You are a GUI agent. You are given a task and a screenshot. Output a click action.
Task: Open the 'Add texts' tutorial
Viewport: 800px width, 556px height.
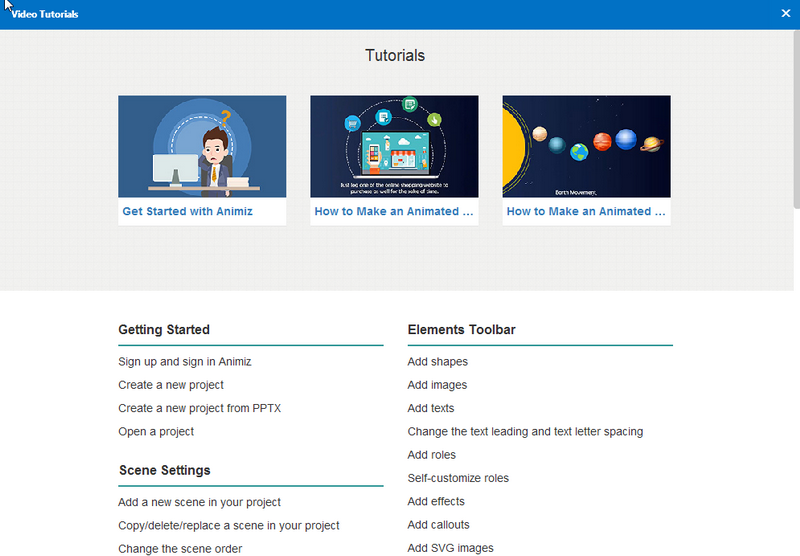pos(431,408)
